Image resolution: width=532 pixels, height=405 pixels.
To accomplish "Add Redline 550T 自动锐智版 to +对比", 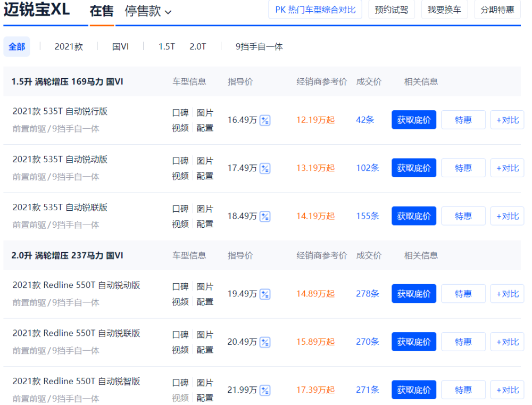I will click(x=507, y=390).
